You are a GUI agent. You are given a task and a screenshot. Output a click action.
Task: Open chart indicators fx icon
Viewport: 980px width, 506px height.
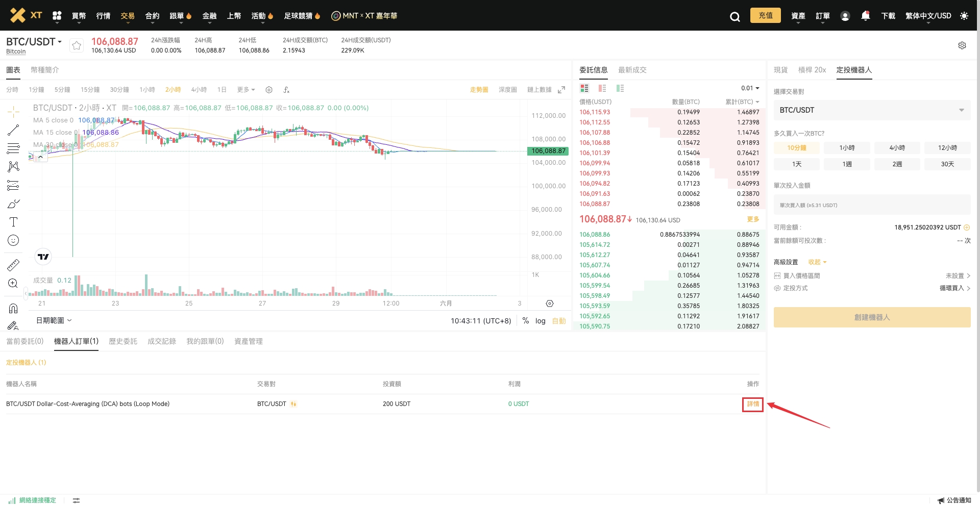[286, 90]
